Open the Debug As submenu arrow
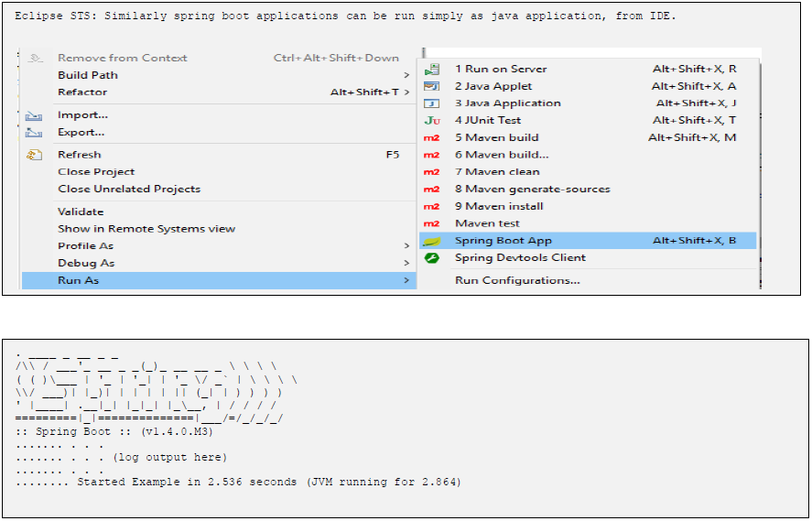This screenshot has width=812, height=521. tap(406, 264)
